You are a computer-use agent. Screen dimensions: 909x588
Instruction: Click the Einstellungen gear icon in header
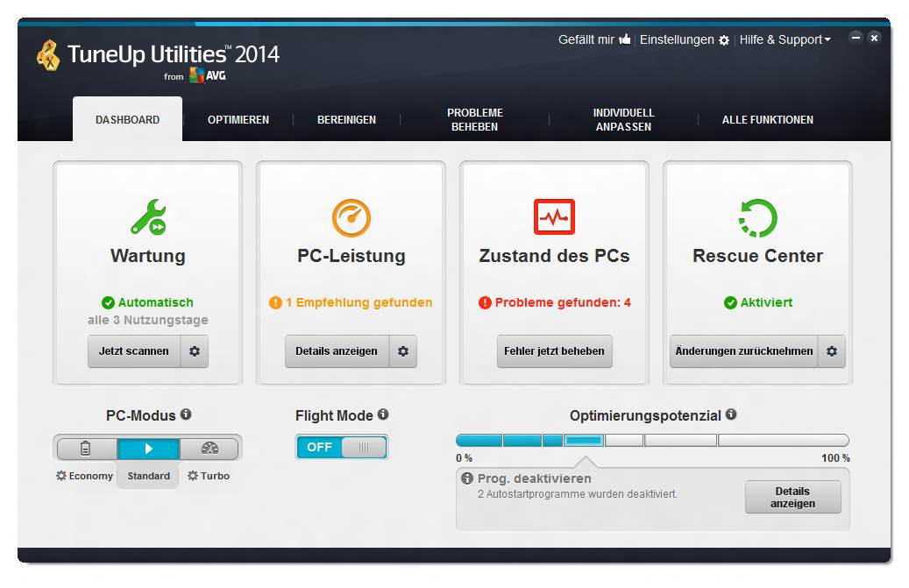point(723,40)
